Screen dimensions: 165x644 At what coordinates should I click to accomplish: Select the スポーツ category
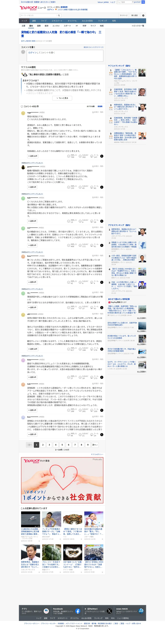click(x=67, y=26)
